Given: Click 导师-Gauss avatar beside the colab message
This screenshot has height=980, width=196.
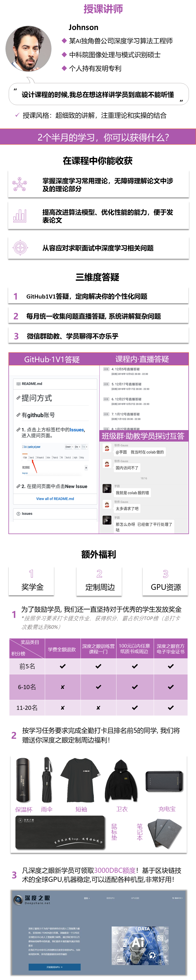Looking at the screenshot, I should pos(107,449).
